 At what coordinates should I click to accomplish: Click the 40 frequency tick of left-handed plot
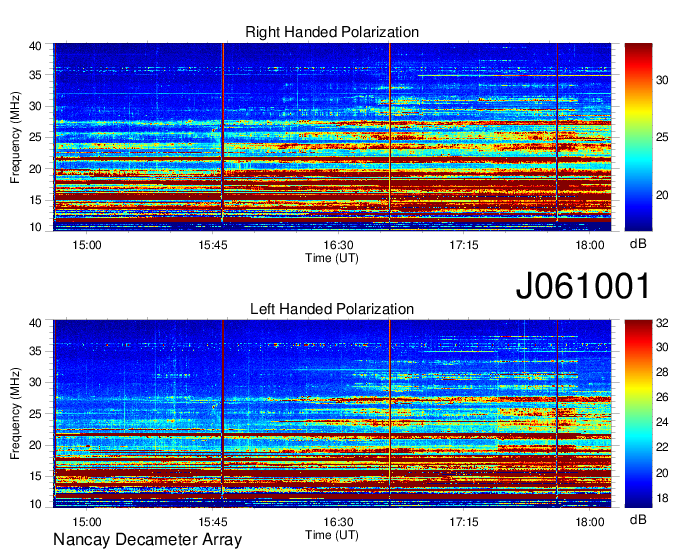click(x=35, y=323)
